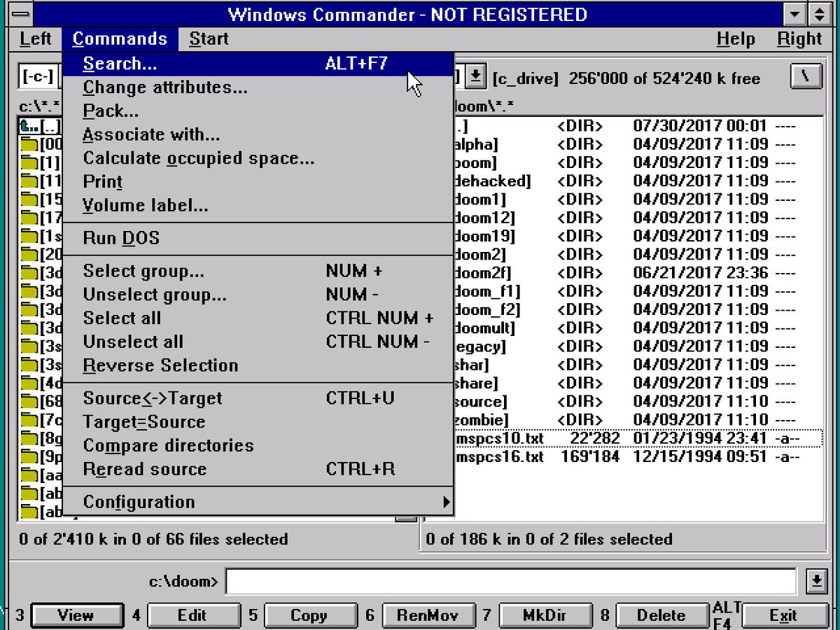Select the folder icon next to [15
Viewport: 840px width, 630px height.
(29, 199)
